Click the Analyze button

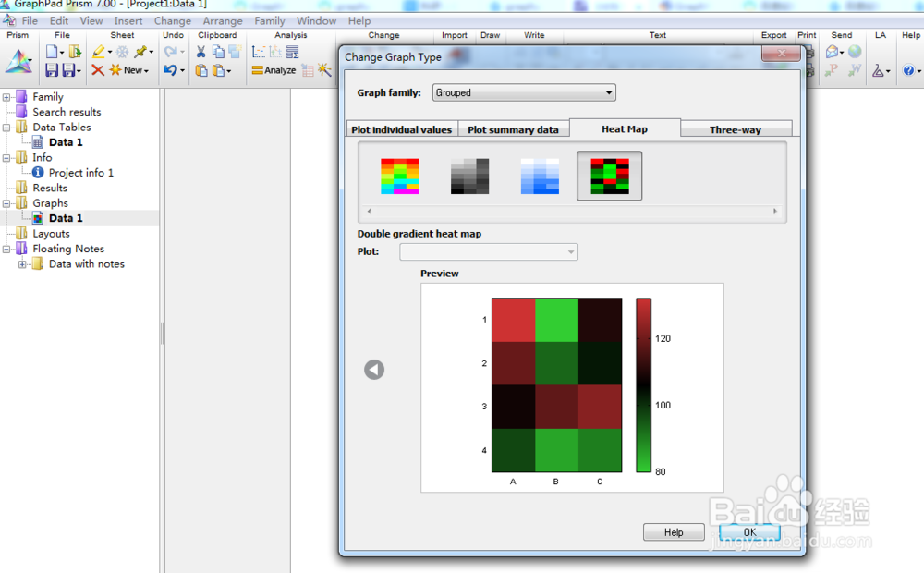click(274, 70)
